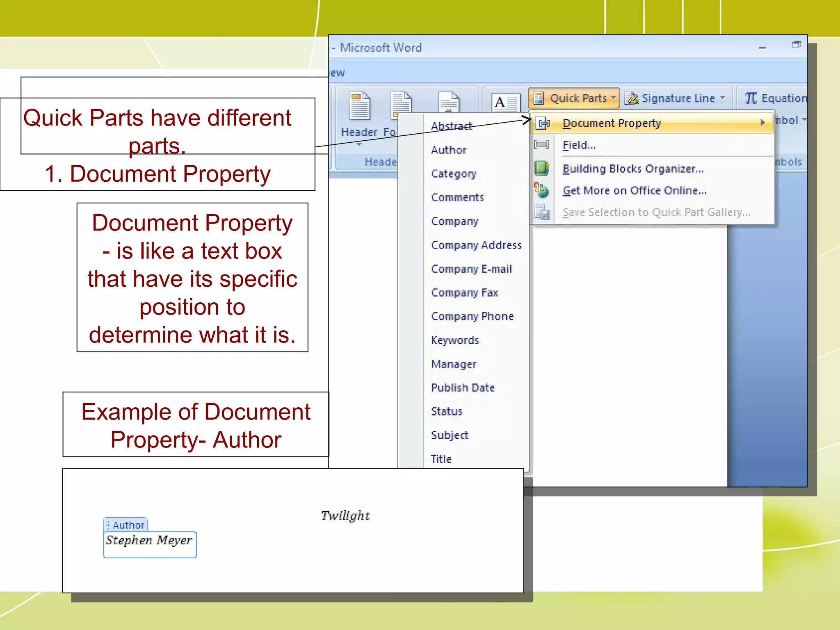Click the Save Selection to Gallery icon
The image size is (840, 630).
pos(541,212)
